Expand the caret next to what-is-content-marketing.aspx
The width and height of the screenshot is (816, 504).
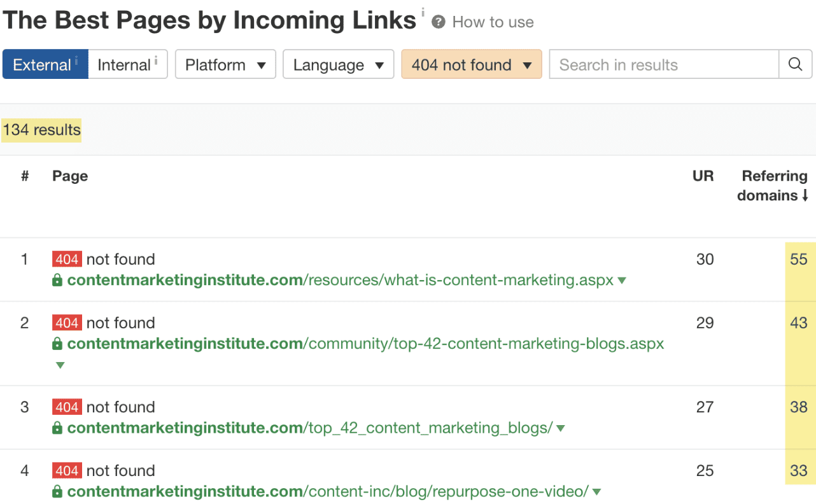(621, 280)
